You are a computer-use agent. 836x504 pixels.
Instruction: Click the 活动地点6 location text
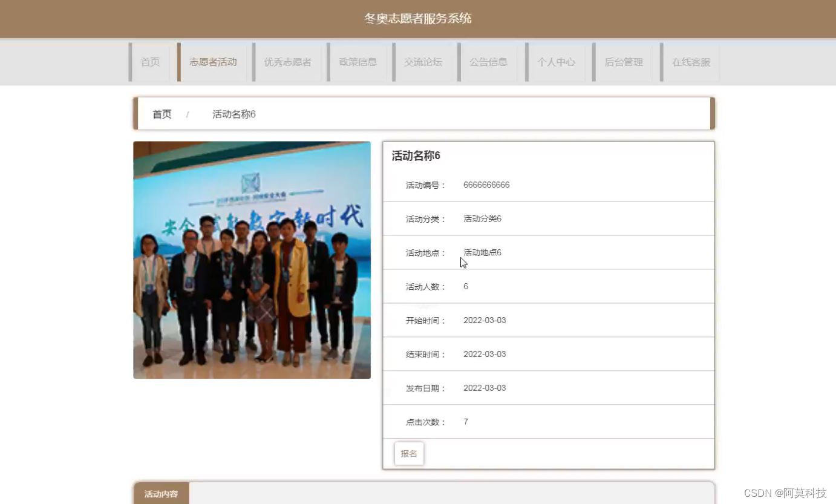click(482, 252)
